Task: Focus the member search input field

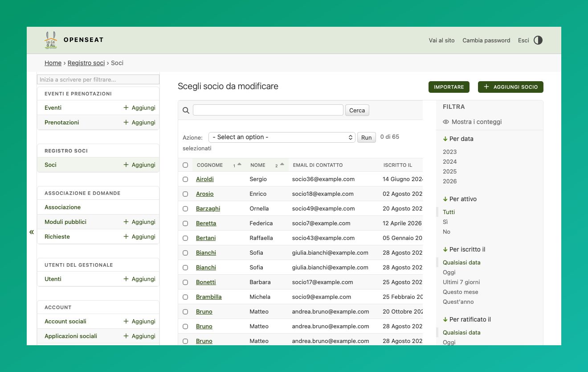Action: [x=268, y=110]
